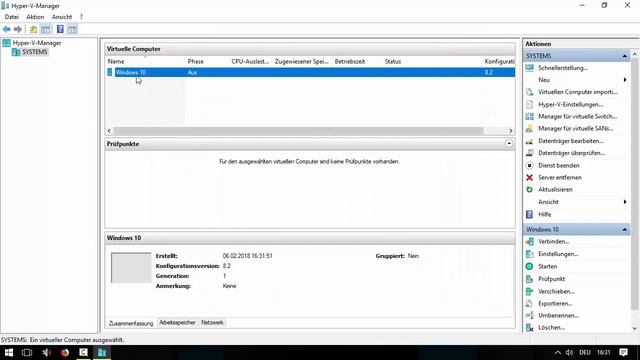The height and width of the screenshot is (360, 640).
Task: Expand the Neu submenu arrow
Action: (625, 80)
